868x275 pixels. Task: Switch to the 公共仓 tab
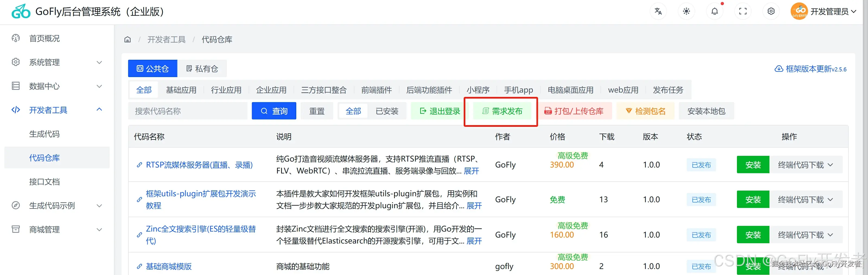(x=153, y=69)
